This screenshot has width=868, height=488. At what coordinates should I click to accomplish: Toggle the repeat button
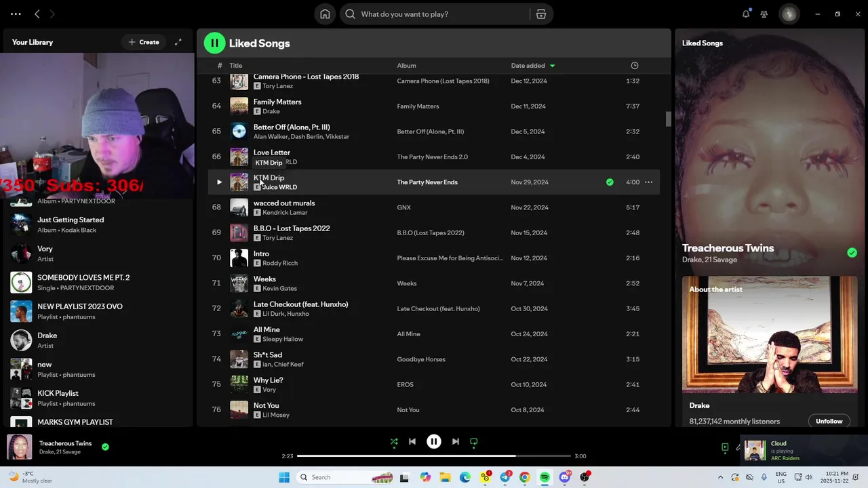[474, 441]
